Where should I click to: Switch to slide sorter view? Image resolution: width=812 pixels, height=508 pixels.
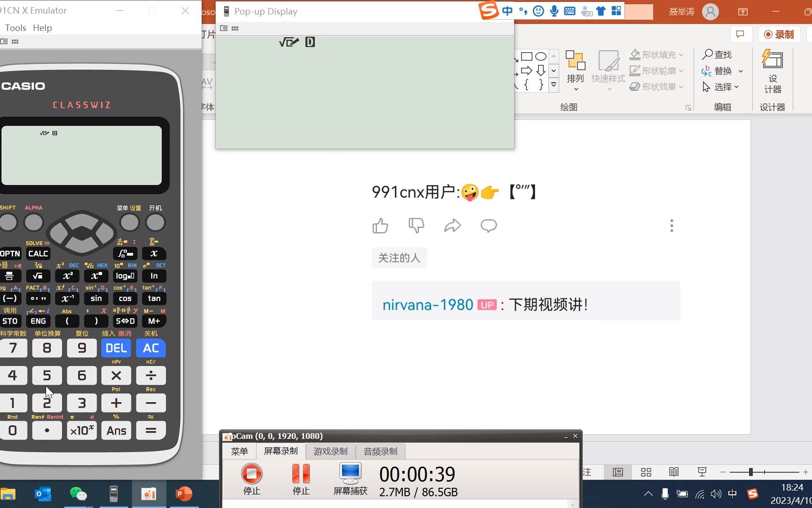(646, 472)
